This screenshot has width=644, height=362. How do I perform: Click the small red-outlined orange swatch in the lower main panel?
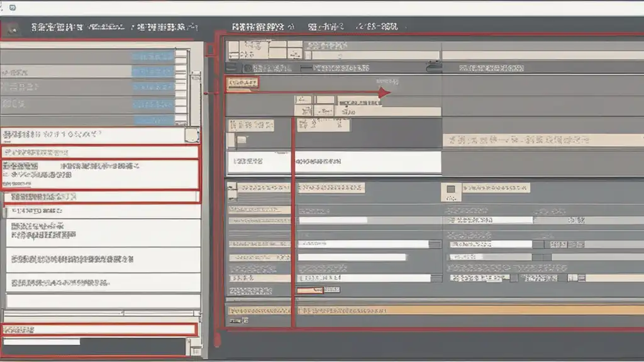(309, 290)
